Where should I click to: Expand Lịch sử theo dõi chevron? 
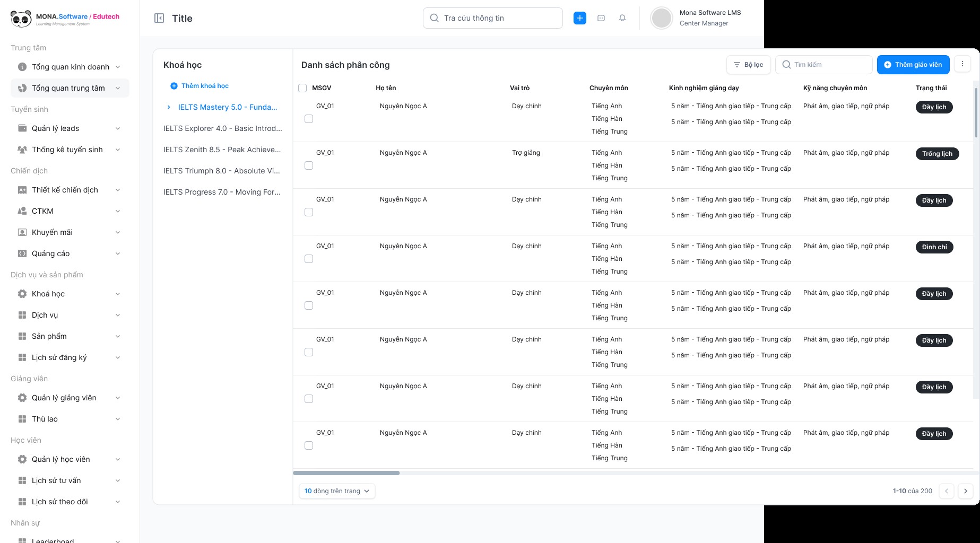click(x=118, y=502)
